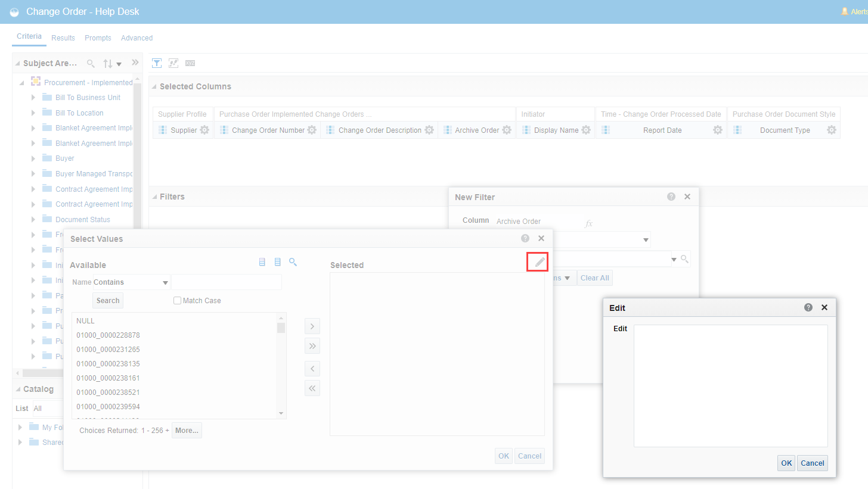Screen dimensions: 868x489
Task: Open gear options for Change Order Description column
Action: point(429,130)
